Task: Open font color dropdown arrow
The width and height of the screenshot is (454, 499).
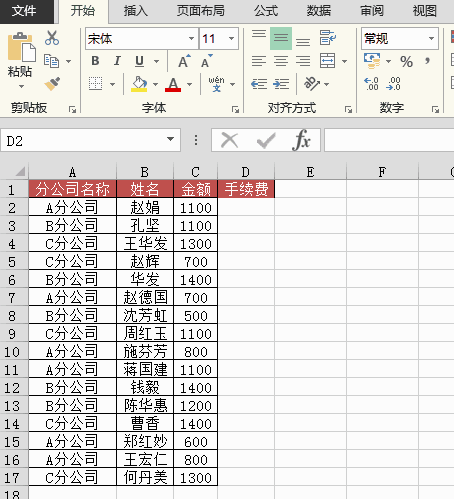Action: pyautogui.click(x=189, y=84)
